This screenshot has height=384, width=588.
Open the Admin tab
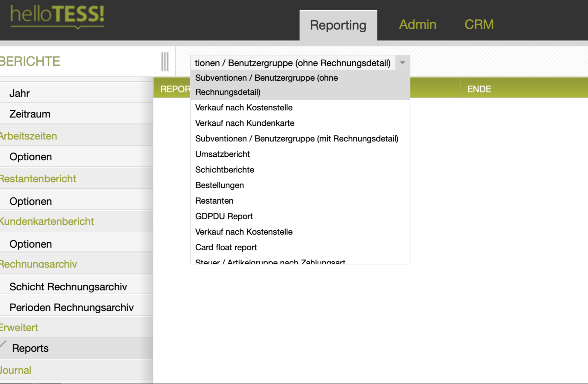pyautogui.click(x=418, y=25)
